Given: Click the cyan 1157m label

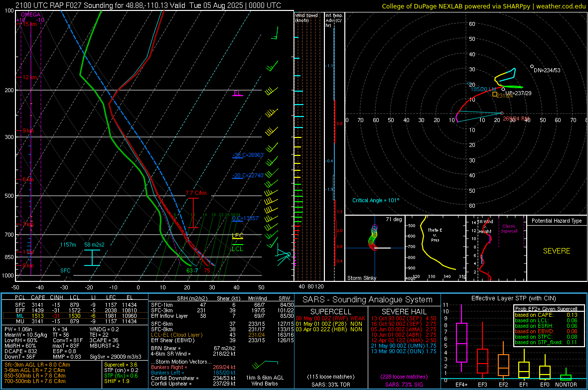Looking at the screenshot, I should [68, 245].
